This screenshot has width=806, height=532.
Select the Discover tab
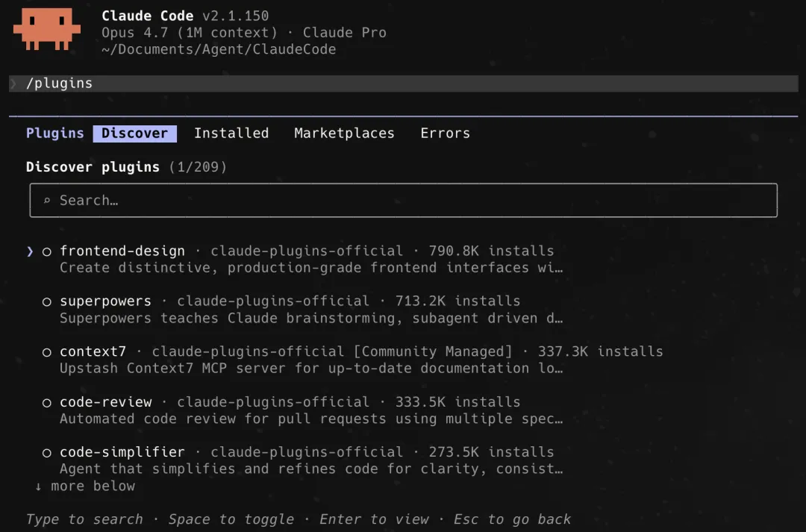point(134,133)
